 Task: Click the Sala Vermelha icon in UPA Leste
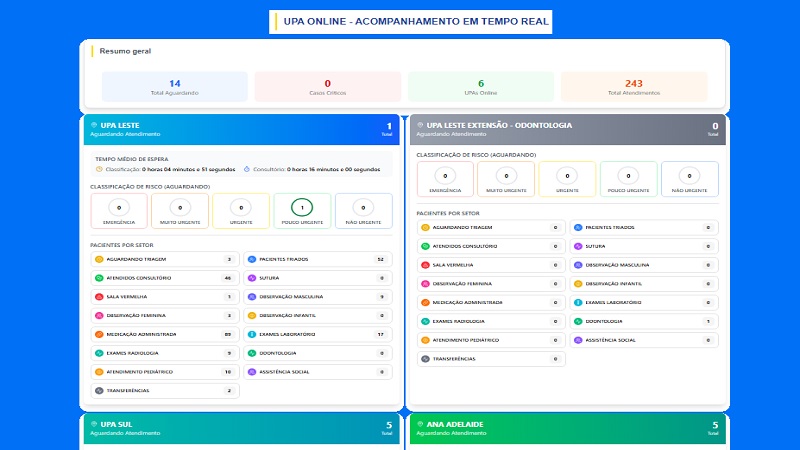99,296
